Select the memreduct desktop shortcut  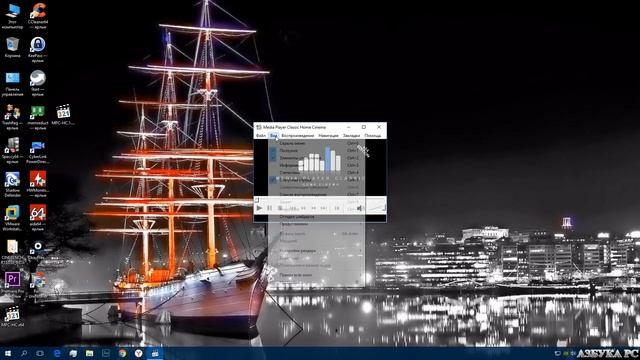pos(38,117)
